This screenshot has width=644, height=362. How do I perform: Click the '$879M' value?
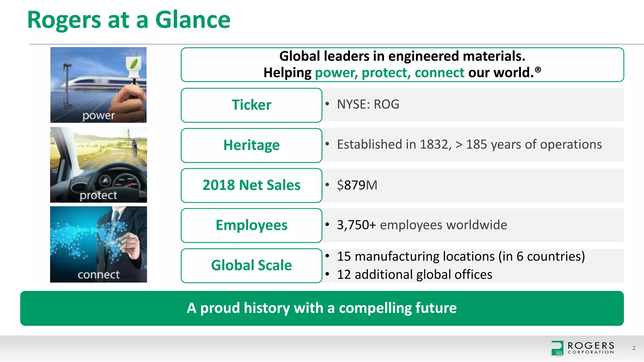coord(357,185)
